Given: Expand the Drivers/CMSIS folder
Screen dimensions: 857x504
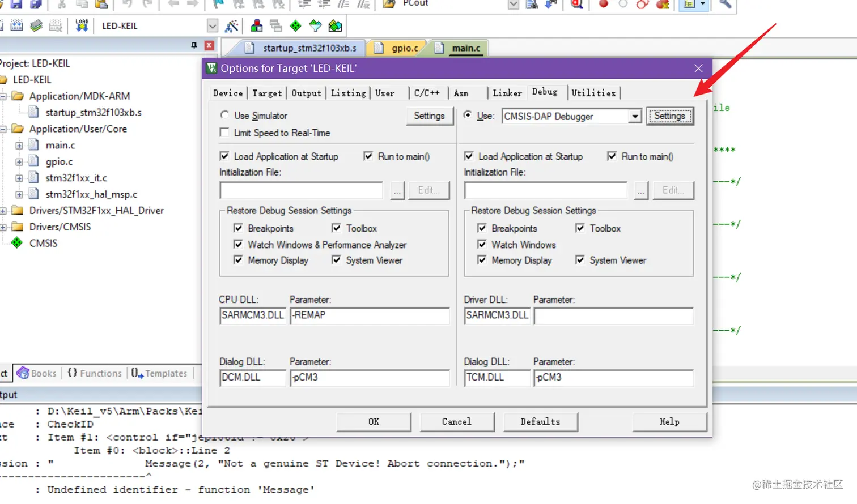Looking at the screenshot, I should 3,227.
